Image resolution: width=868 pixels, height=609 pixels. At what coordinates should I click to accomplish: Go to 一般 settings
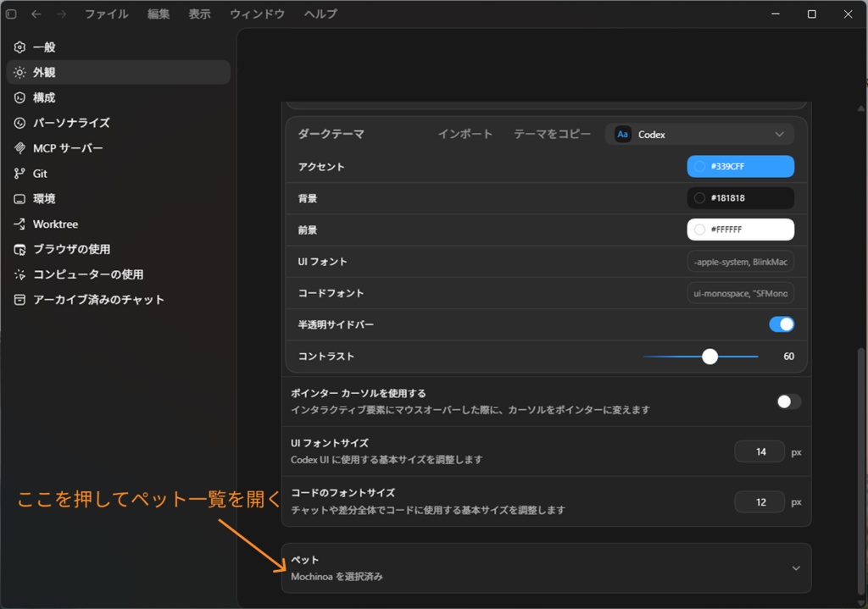pyautogui.click(x=119, y=47)
